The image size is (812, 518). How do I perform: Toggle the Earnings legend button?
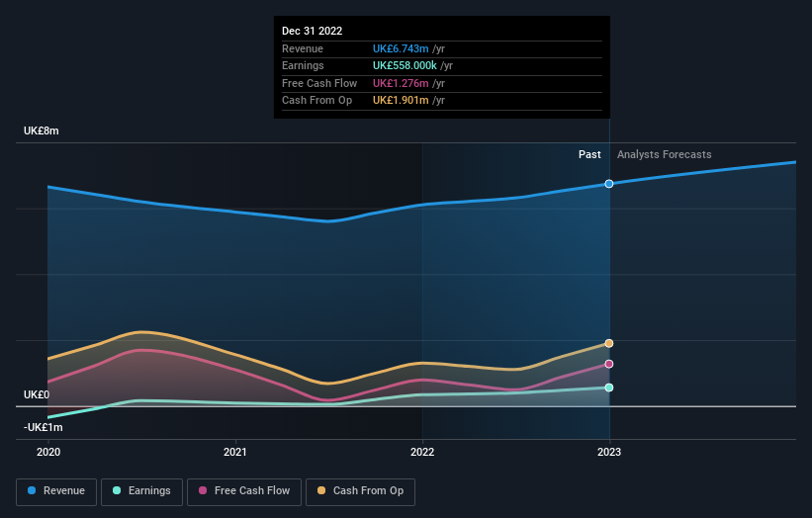141,491
